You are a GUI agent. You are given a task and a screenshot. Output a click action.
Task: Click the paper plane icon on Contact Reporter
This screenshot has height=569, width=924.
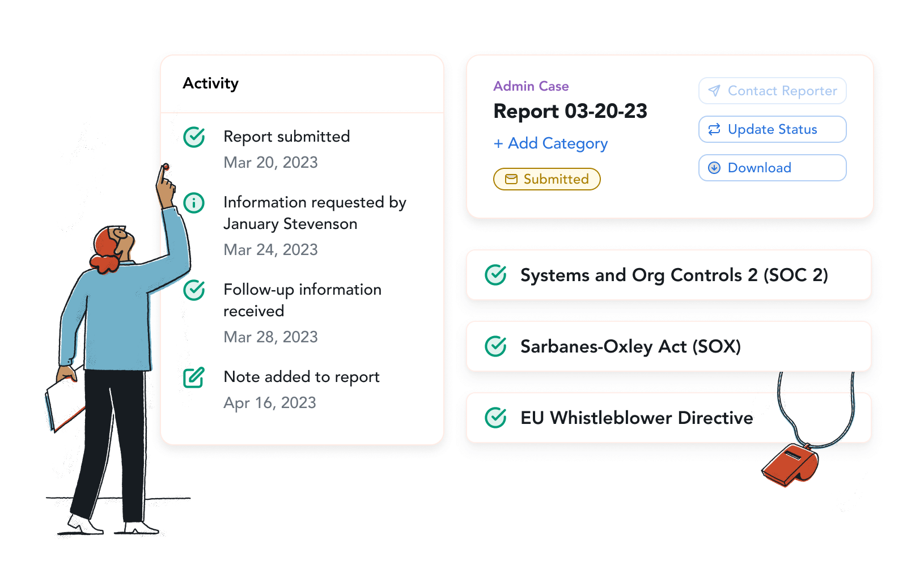(x=714, y=91)
